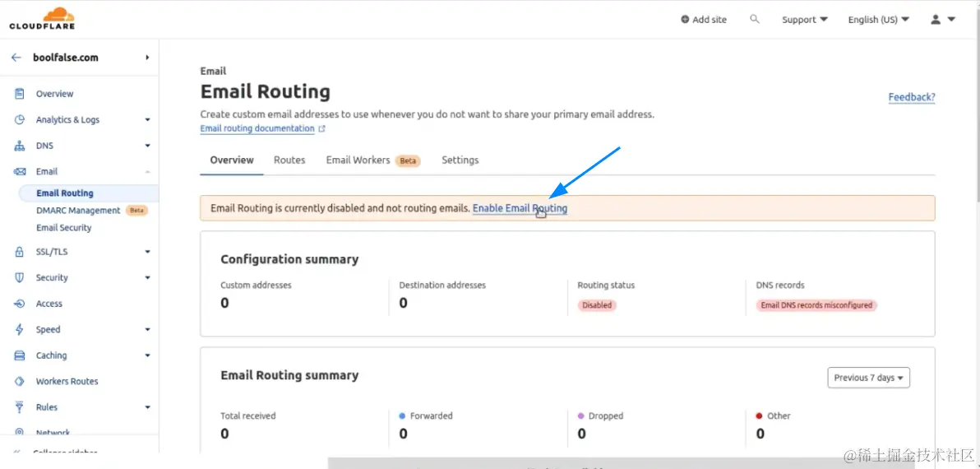980x469 pixels.
Task: Click the Total received label
Action: (x=248, y=416)
